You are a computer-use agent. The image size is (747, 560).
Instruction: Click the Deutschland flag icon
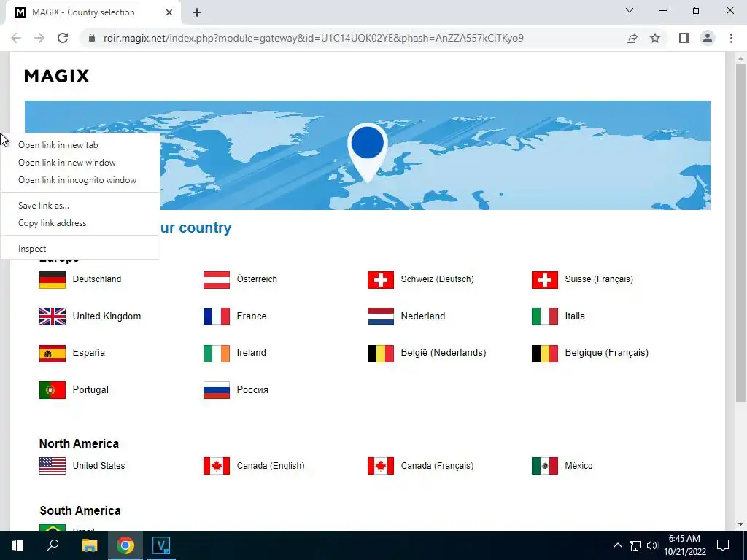53,280
